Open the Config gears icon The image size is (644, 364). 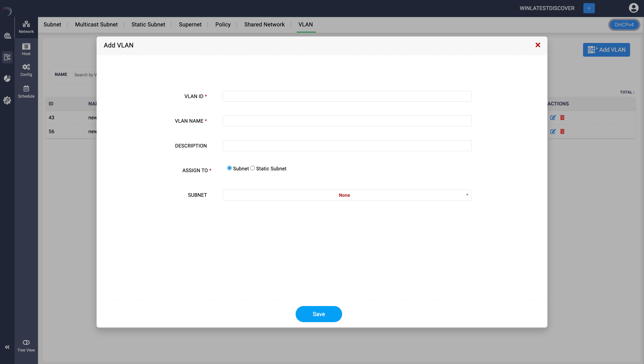(x=26, y=67)
